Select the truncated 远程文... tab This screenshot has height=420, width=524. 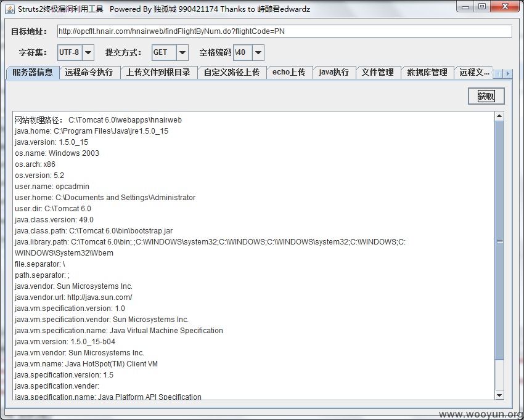tap(473, 72)
